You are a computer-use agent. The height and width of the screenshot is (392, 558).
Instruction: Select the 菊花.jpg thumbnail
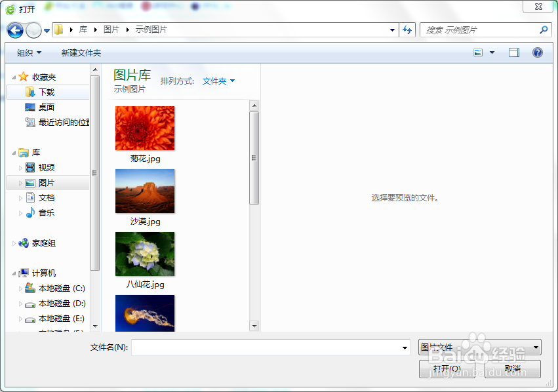point(145,128)
